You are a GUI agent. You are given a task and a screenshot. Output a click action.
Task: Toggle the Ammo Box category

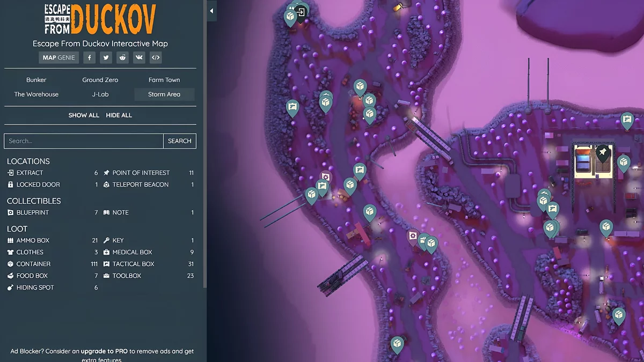32,240
